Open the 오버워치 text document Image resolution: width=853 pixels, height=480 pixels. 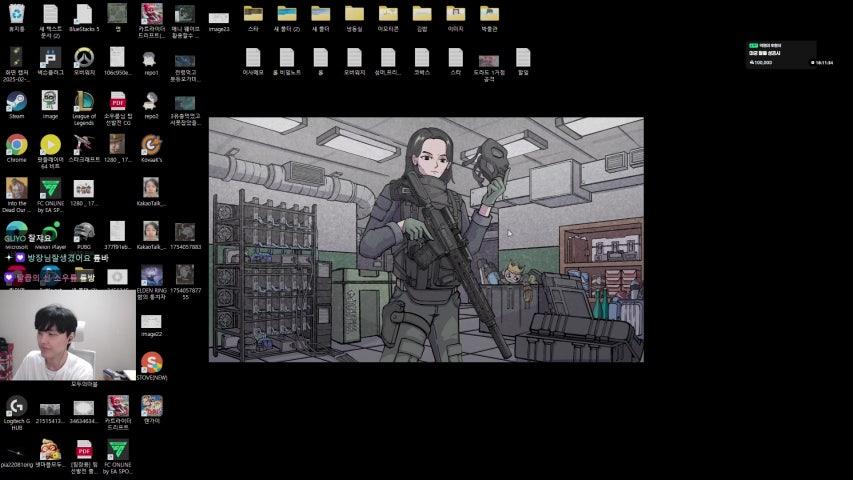[354, 61]
